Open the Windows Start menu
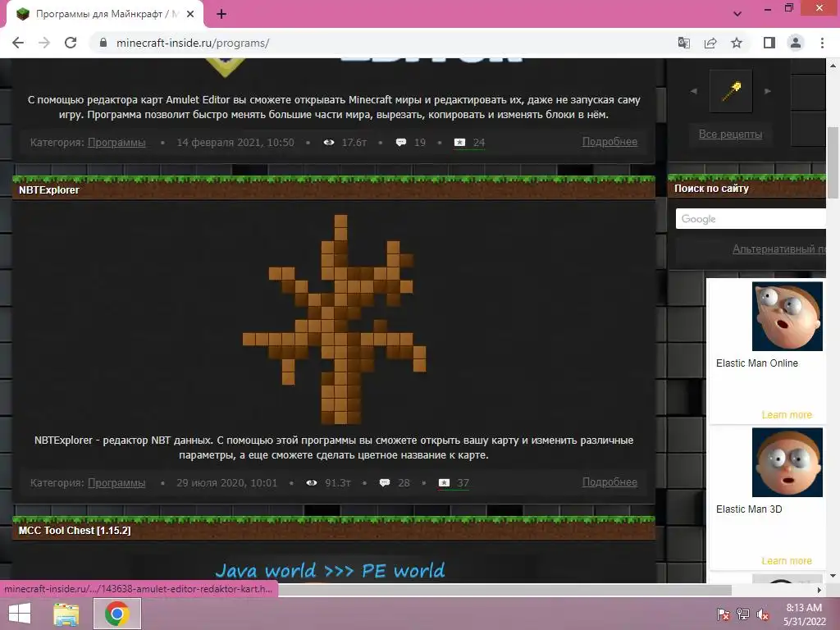This screenshot has height=630, width=840. [x=20, y=614]
